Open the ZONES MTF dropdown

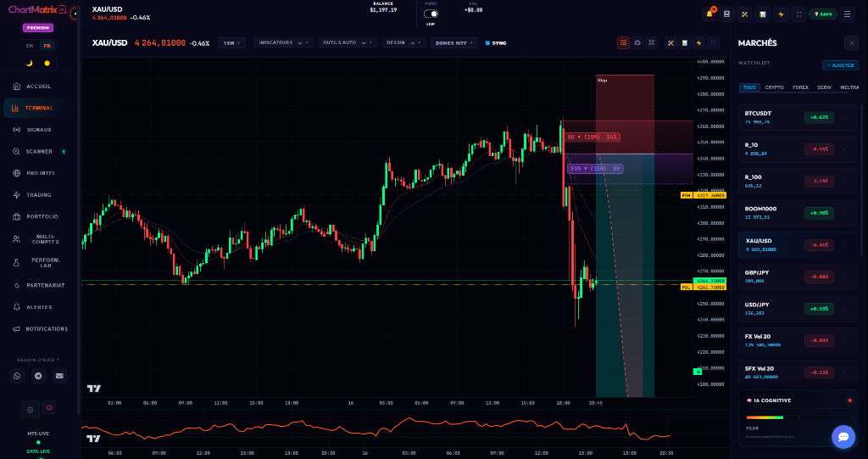click(x=454, y=42)
